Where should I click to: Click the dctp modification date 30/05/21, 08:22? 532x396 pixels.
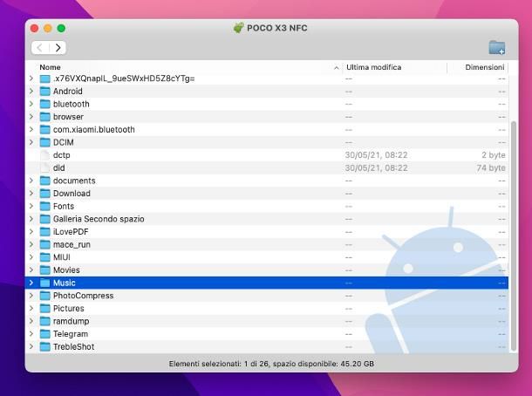(x=376, y=155)
